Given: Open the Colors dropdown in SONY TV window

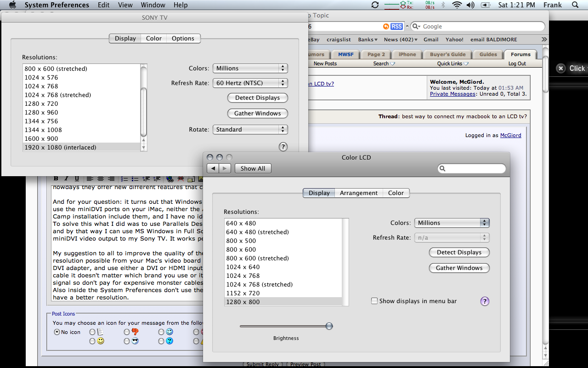Looking at the screenshot, I should pyautogui.click(x=250, y=68).
